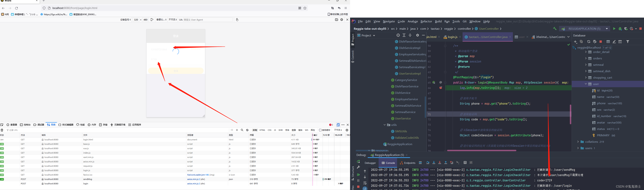Viewport: 644px width, 190px height.
Task: Select the XHR network filter
Action: pos(281,130)
